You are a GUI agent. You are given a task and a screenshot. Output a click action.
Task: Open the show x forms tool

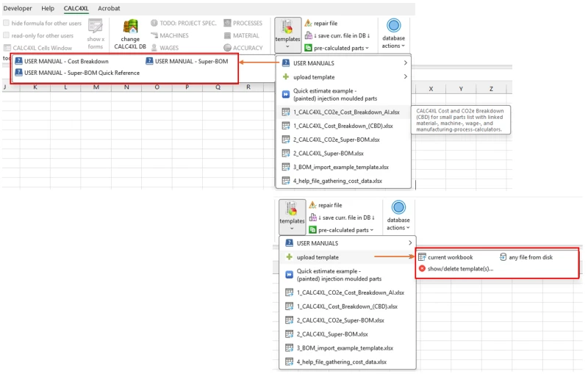coord(96,34)
